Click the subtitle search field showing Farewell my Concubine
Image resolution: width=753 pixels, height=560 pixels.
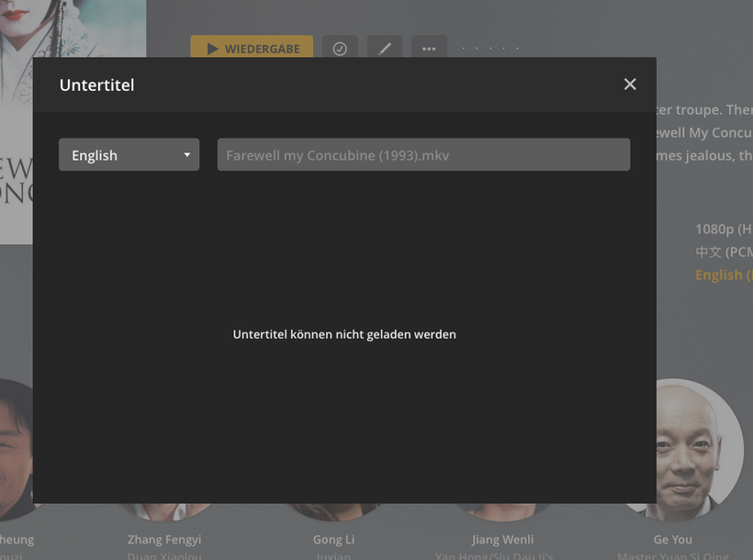423,154
